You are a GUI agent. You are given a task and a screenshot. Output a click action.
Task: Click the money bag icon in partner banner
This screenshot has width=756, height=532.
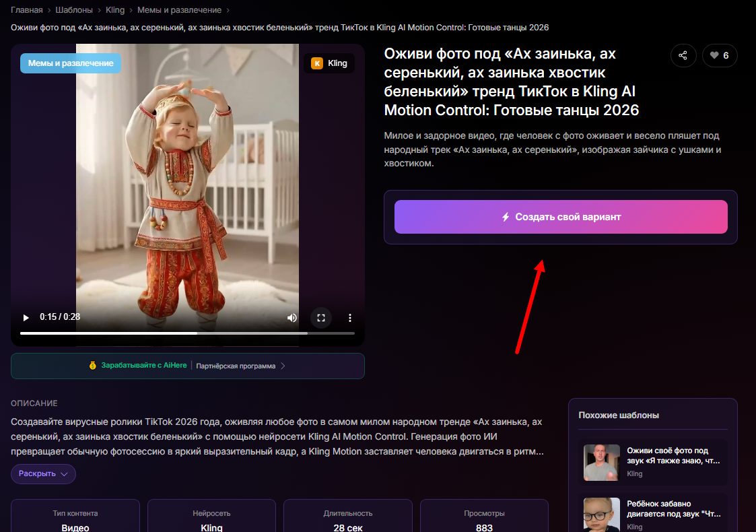point(93,366)
